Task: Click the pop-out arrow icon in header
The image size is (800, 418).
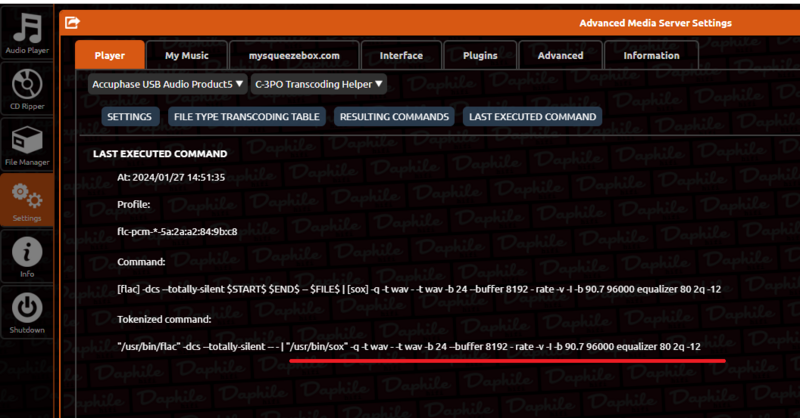Action: click(72, 23)
